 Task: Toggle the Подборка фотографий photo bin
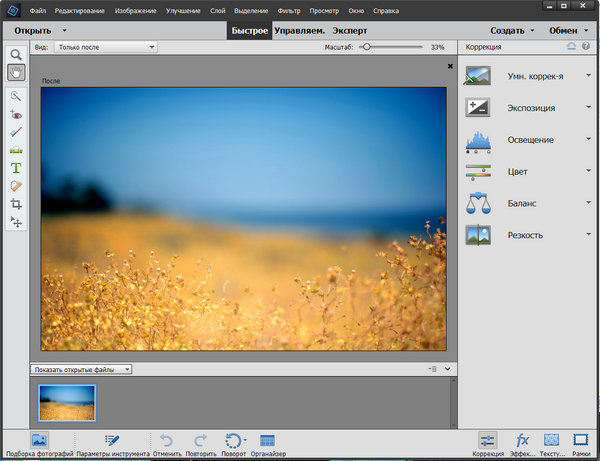pos(39,440)
